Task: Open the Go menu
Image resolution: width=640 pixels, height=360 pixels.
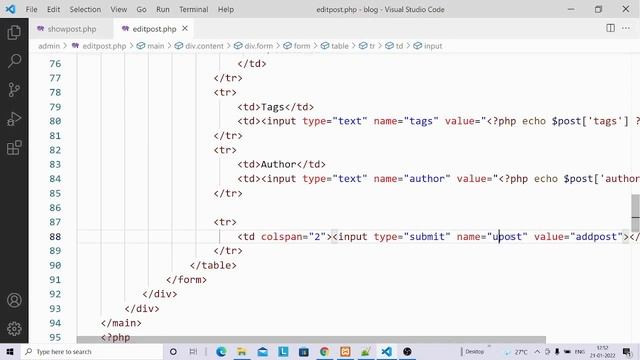Action: 141,9
